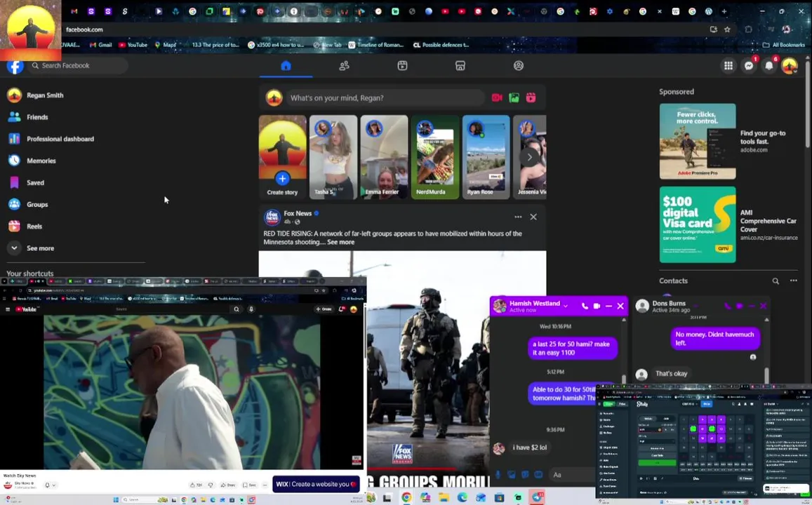Screen dimensions: 812x505
Task: Click YouTube logo in small window
Action: (27, 309)
